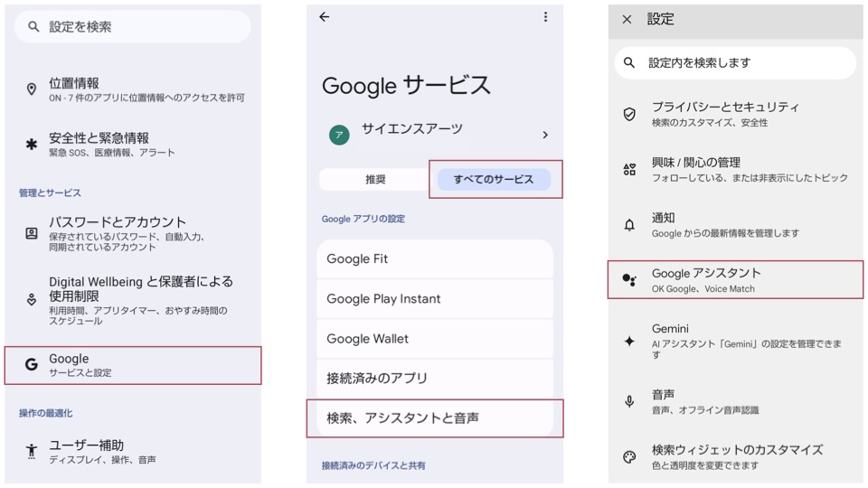Viewport: 868px width, 488px height.
Task: Focus the 設定内を検索します search field
Action: click(735, 62)
